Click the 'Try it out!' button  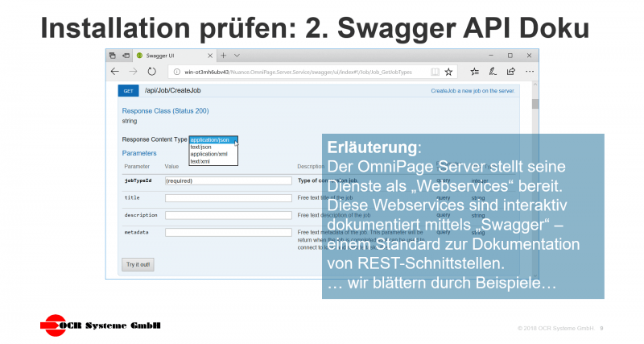pos(138,265)
